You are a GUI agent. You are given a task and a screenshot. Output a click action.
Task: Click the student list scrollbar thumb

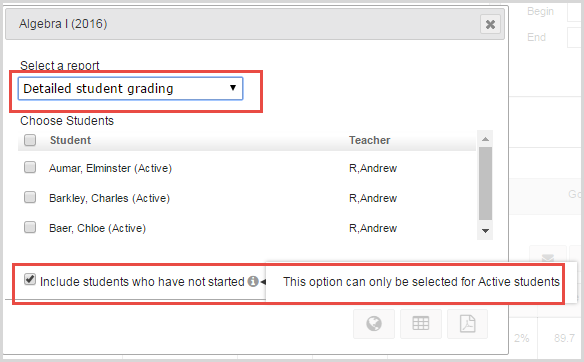pos(485,184)
